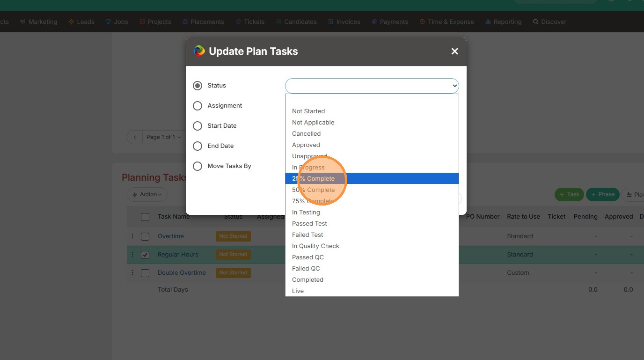Screen dimensions: 644x360
Task: Open the Invoices menu
Action: coord(344,22)
